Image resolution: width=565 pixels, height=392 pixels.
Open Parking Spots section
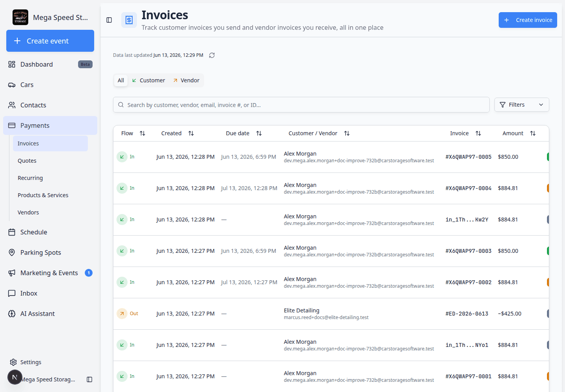click(50, 252)
